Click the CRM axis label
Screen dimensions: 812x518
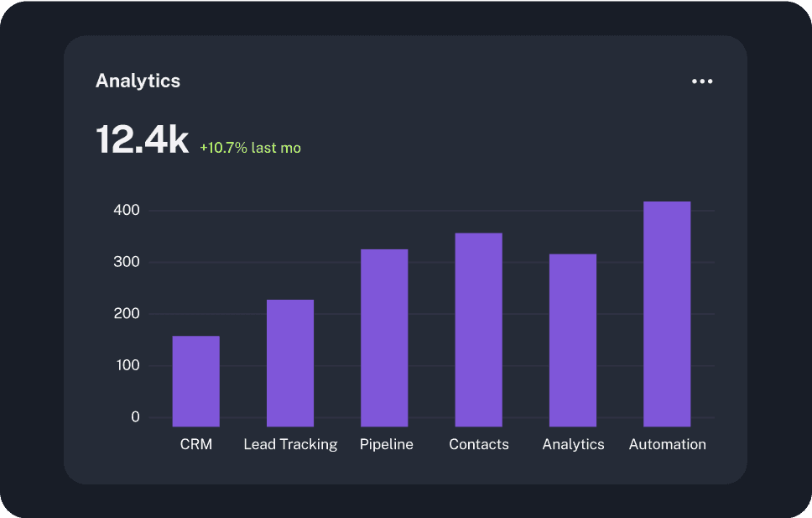coord(195,444)
